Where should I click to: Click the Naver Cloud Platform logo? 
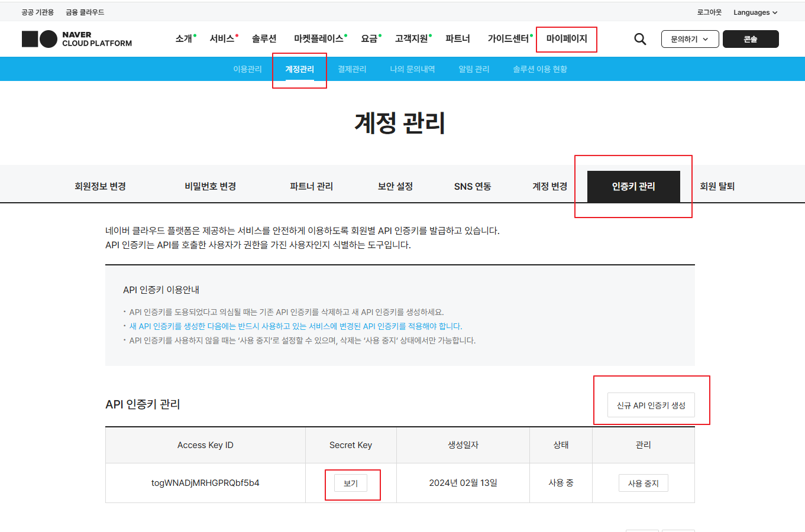point(77,39)
